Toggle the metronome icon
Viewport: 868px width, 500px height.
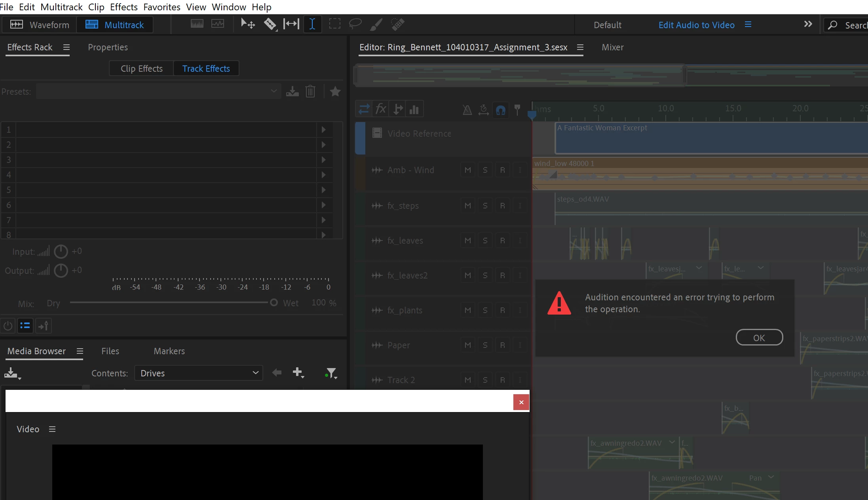[x=467, y=110]
